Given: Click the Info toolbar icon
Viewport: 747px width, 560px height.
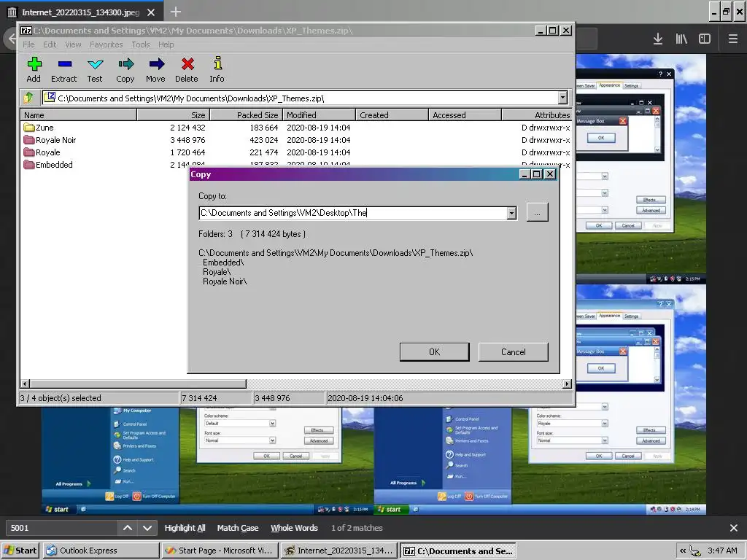Looking at the screenshot, I should tap(217, 69).
